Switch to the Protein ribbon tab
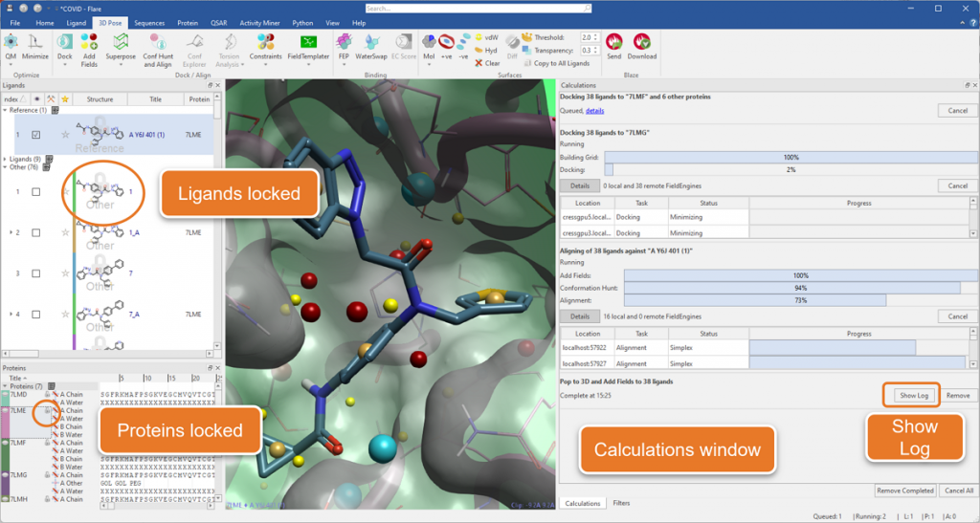 [188, 22]
